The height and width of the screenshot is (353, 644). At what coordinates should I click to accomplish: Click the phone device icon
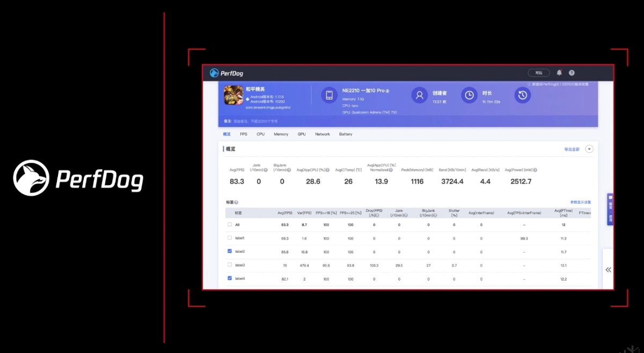(x=329, y=95)
